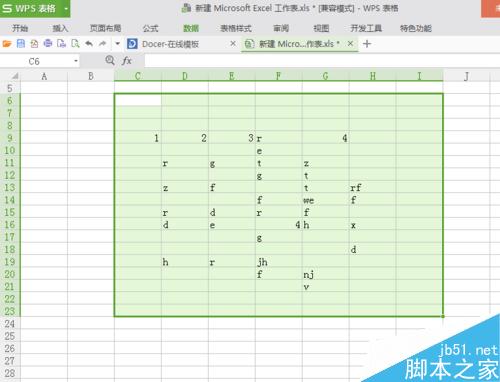This screenshot has width=500, height=382.
Task: Select column J header
Action: pyautogui.click(x=466, y=76)
